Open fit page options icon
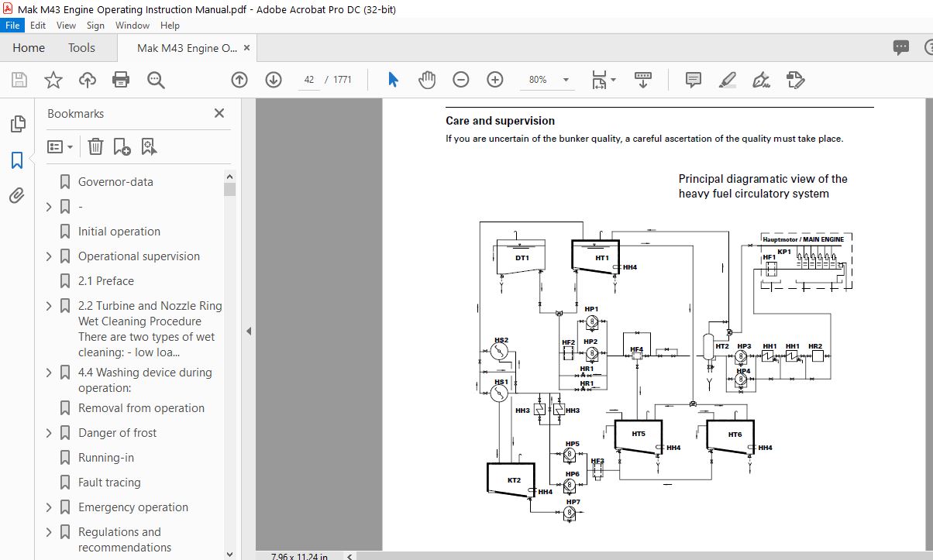 604,80
